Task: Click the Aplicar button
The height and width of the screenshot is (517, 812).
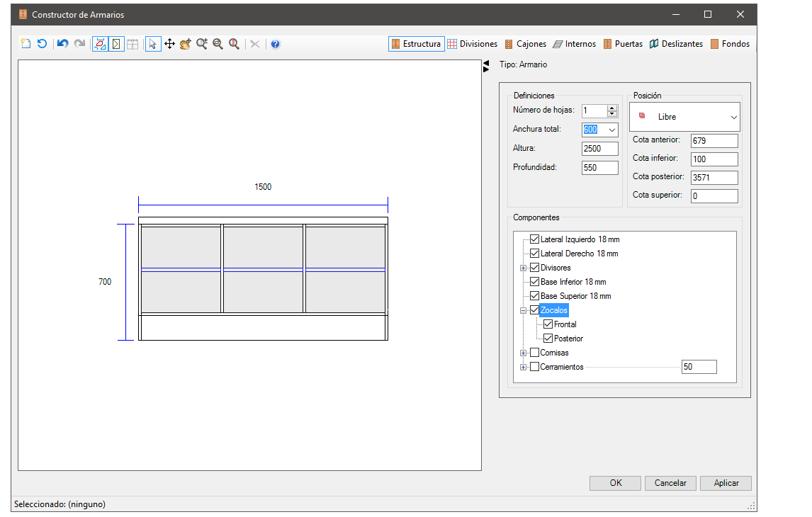Action: point(726,483)
